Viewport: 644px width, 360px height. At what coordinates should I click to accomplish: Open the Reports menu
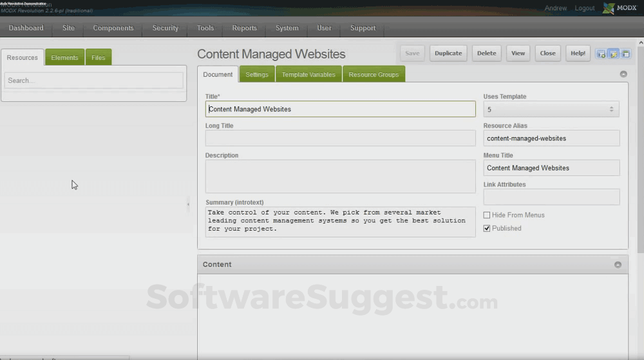tap(244, 28)
